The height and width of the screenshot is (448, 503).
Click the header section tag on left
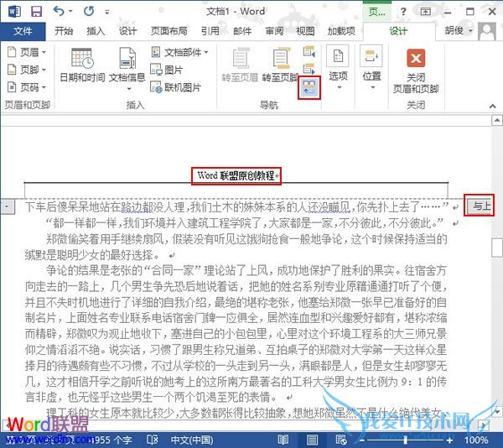point(8,206)
